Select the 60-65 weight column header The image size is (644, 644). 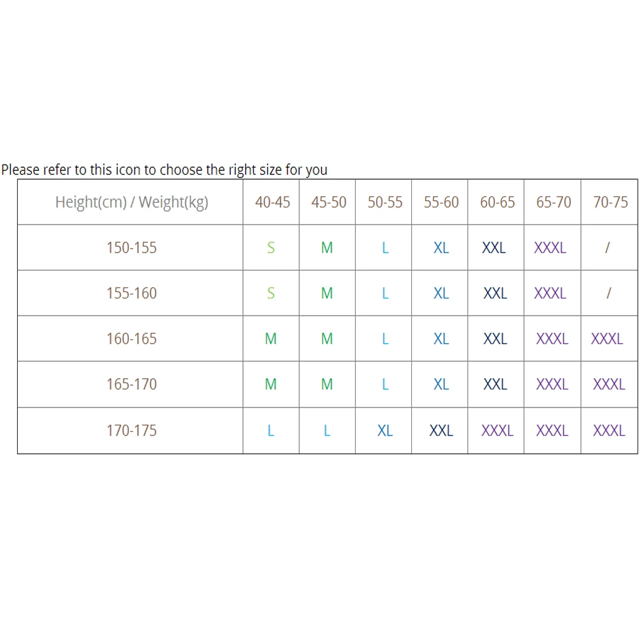(x=497, y=202)
